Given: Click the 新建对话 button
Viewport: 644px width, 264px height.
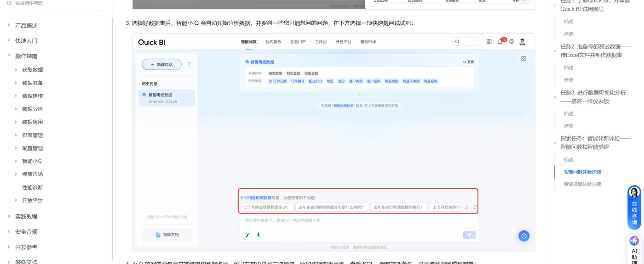Looking at the screenshot, I should (x=161, y=65).
